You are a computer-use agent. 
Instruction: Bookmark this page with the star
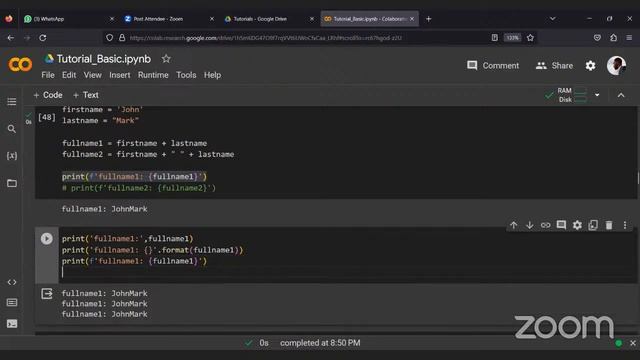tap(530, 38)
